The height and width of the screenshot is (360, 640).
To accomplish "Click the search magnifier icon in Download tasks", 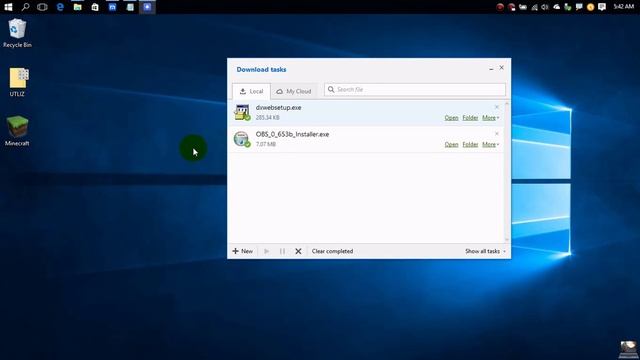I will tap(331, 89).
